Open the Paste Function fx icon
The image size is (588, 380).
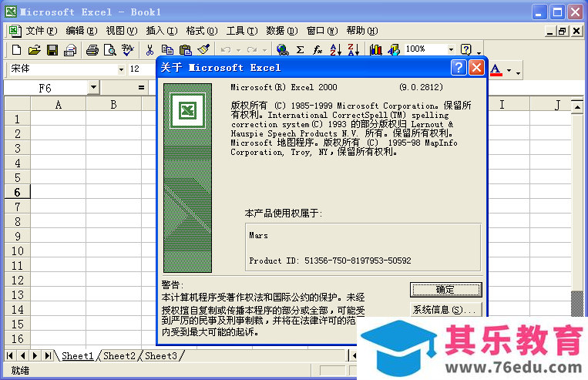coord(318,49)
